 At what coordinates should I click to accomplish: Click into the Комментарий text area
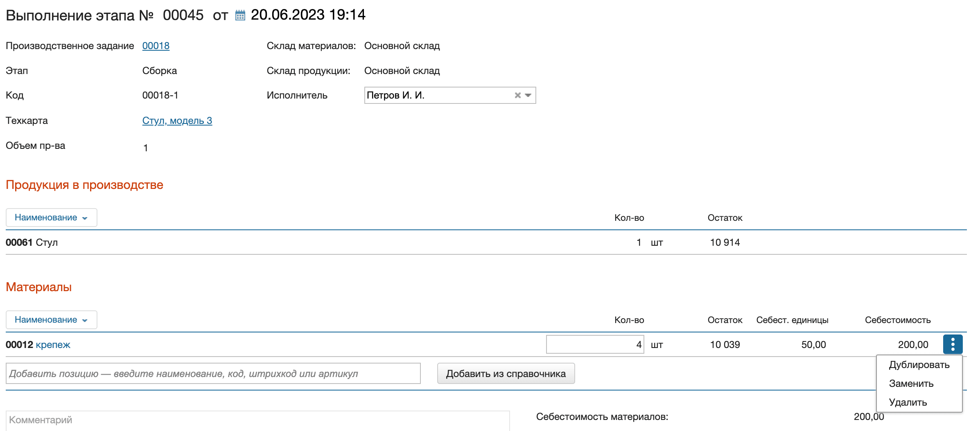pos(257,420)
